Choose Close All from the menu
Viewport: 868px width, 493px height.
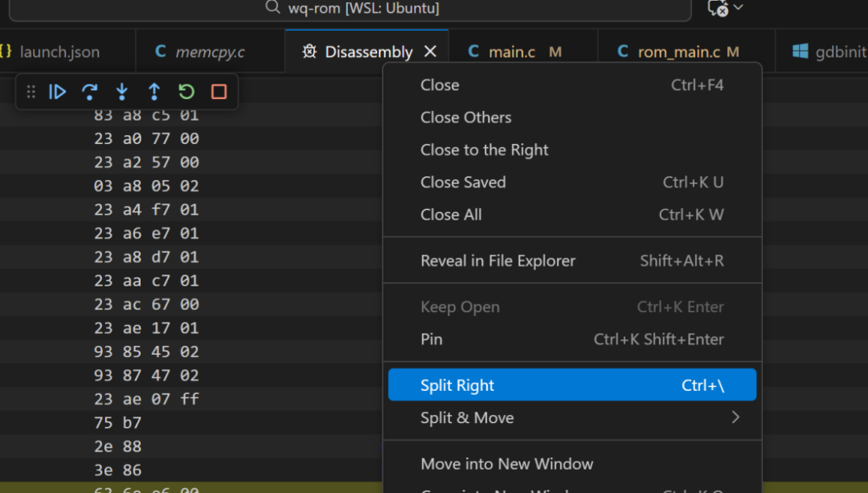pos(572,215)
